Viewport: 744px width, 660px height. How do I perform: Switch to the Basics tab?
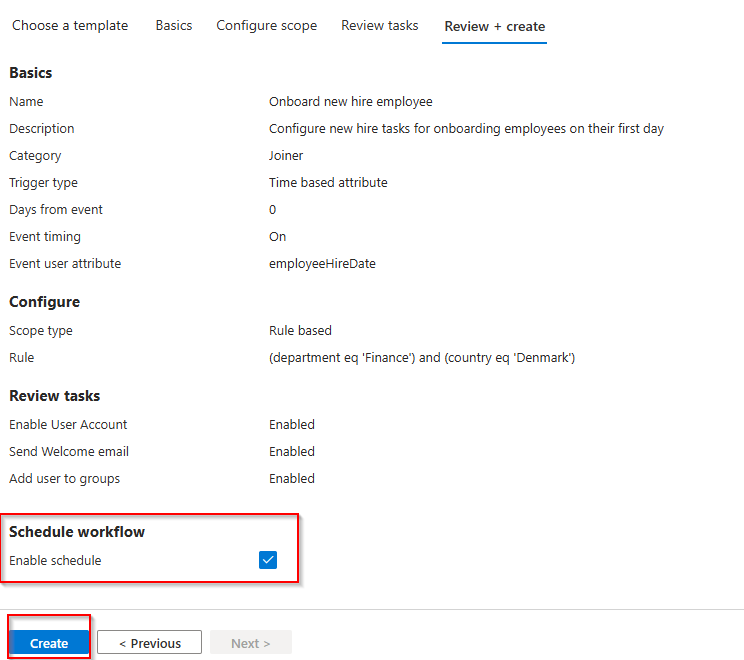(174, 25)
